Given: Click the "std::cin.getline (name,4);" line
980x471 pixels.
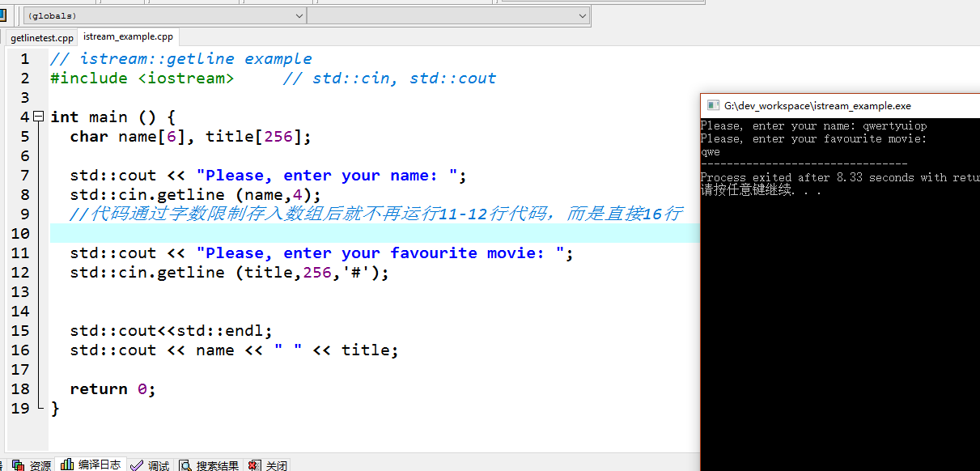Looking at the screenshot, I should pos(195,195).
